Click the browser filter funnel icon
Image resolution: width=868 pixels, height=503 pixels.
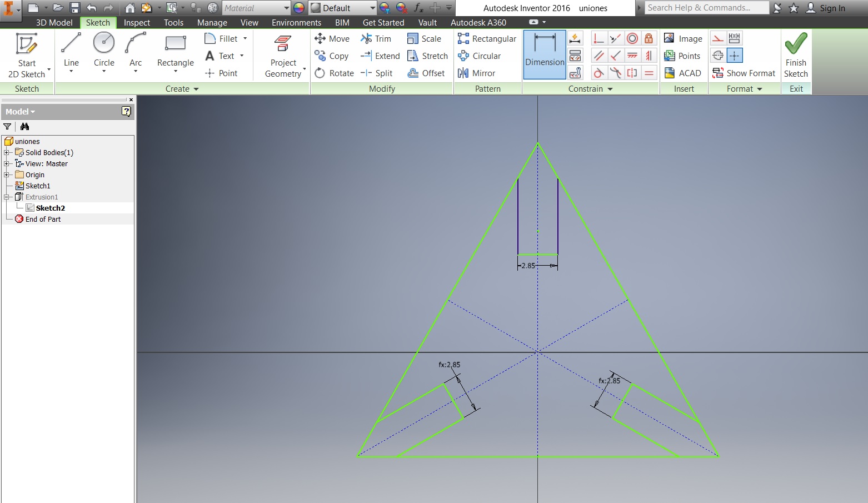pos(7,127)
